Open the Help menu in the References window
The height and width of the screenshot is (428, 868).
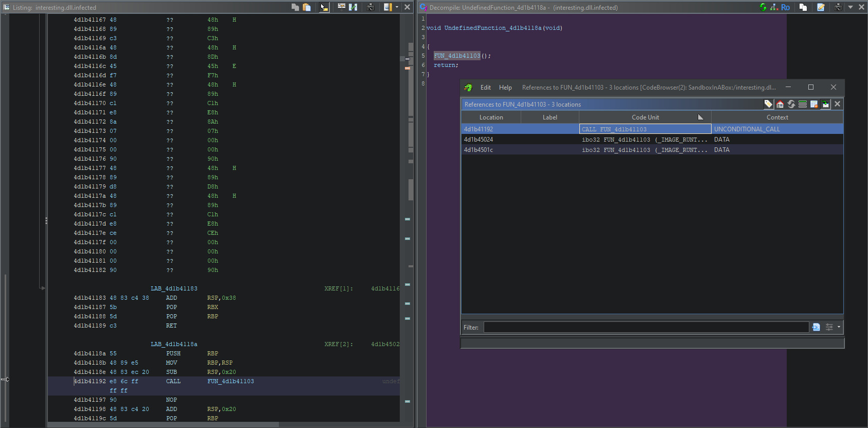pyautogui.click(x=505, y=88)
